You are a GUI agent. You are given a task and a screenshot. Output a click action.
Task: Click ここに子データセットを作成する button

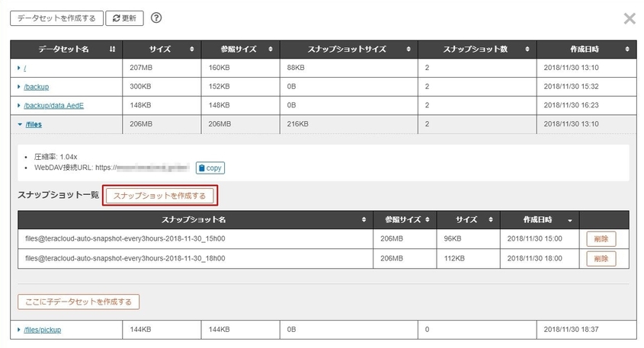click(x=78, y=302)
